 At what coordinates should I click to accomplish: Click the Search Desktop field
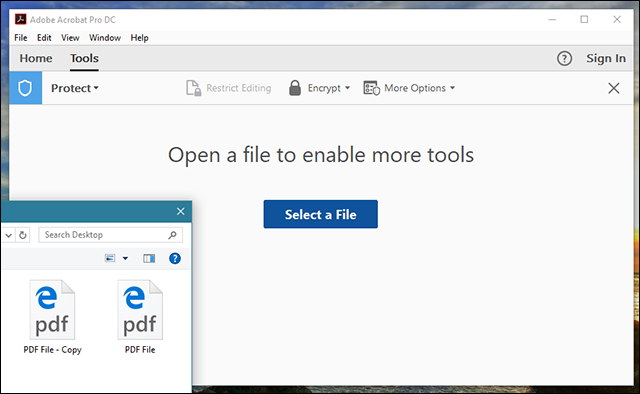pos(110,235)
